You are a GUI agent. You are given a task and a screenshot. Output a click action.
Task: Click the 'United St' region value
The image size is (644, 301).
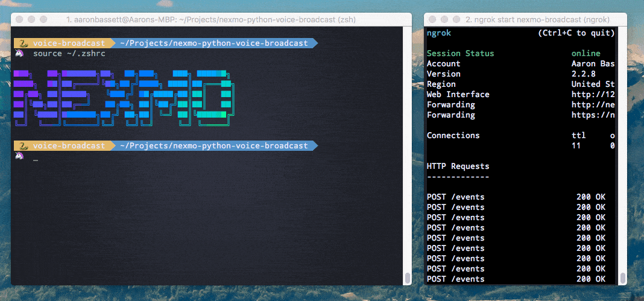593,84
